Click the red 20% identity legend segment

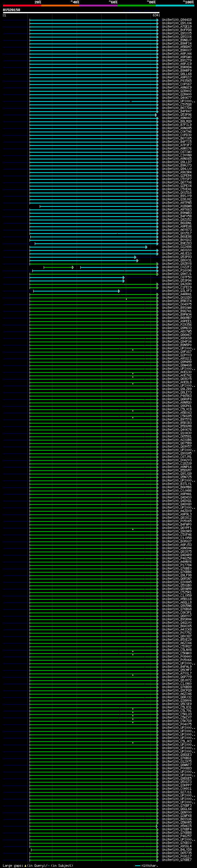[22, 6]
